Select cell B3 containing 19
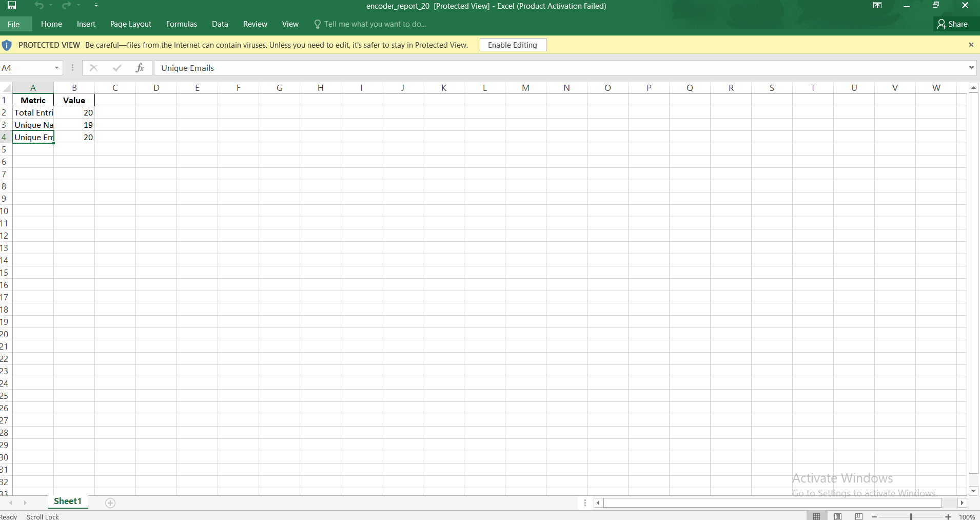 click(x=74, y=125)
